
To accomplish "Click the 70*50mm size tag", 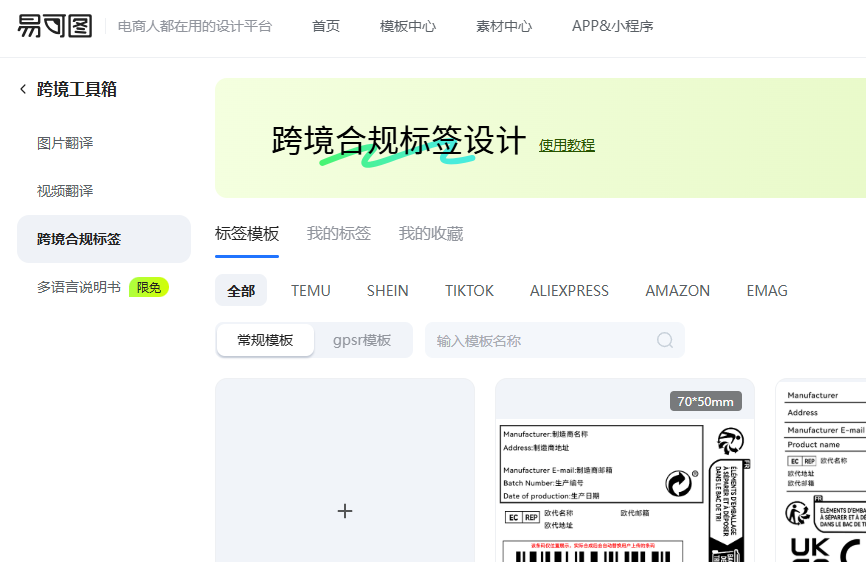I will 705,401.
